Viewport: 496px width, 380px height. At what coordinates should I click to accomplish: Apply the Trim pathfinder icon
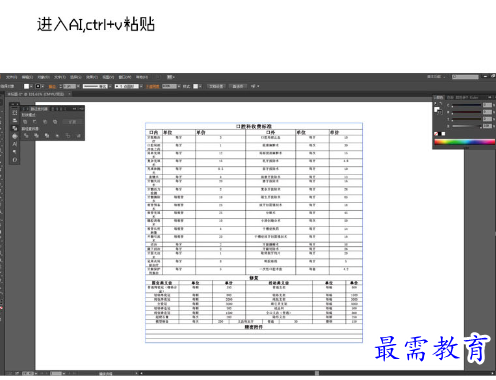click(x=36, y=135)
